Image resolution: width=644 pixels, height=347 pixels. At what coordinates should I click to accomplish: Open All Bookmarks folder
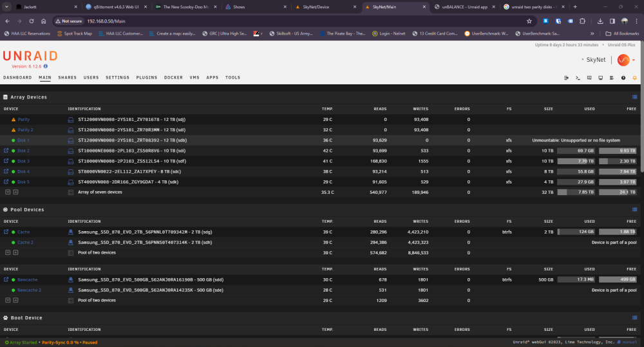(622, 33)
